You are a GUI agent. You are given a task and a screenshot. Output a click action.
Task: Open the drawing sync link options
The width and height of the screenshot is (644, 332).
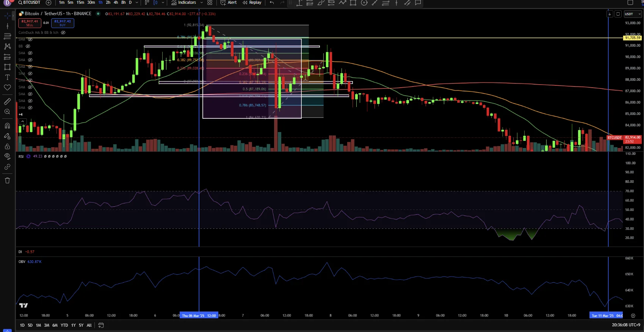7,167
